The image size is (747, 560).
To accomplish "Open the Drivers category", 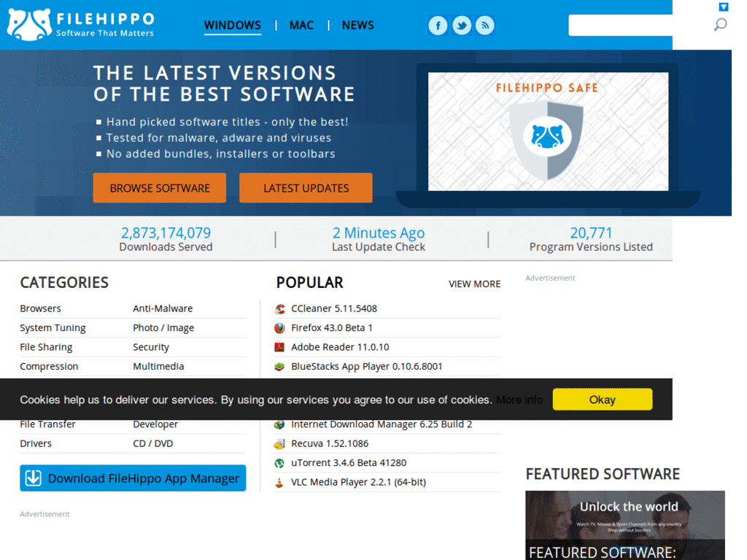I will click(x=36, y=444).
